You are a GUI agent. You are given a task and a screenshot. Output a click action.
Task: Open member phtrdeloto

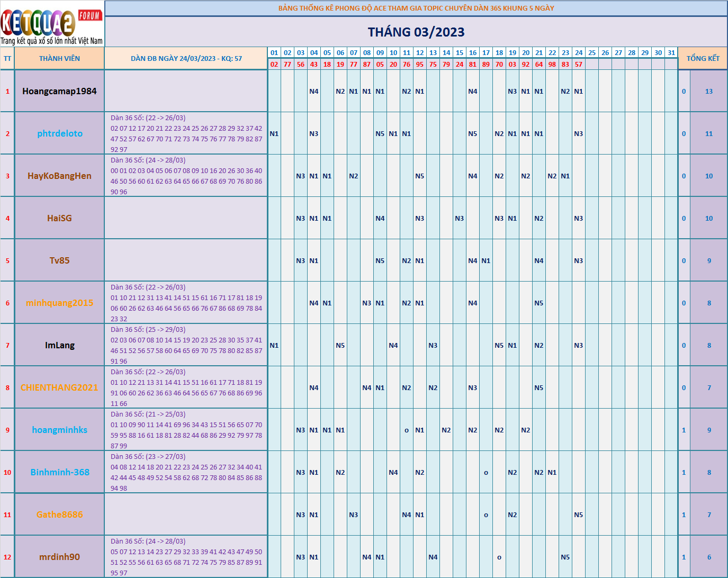pos(59,133)
